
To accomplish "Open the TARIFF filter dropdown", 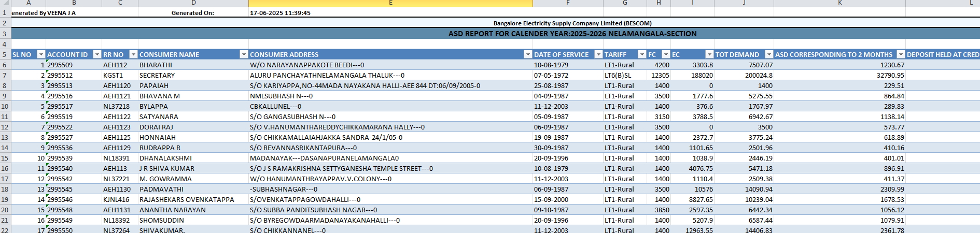I will pos(642,54).
